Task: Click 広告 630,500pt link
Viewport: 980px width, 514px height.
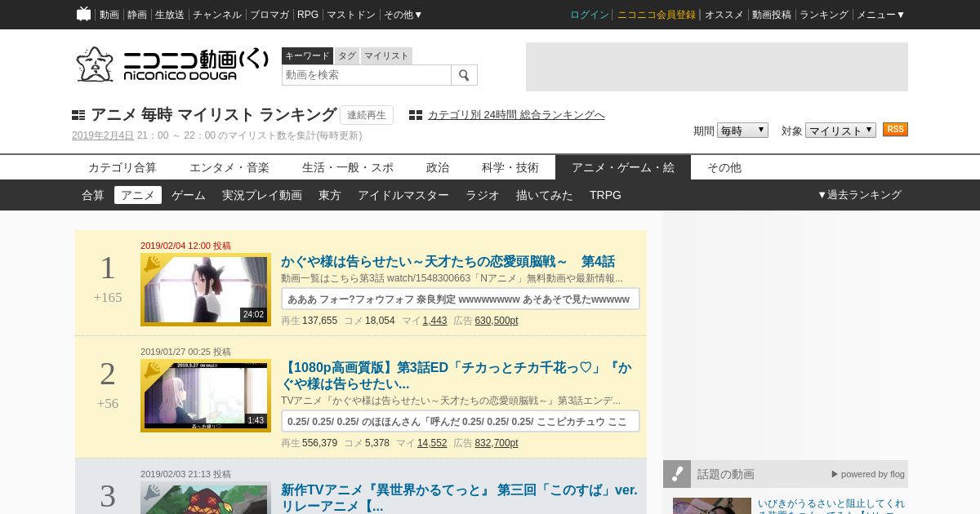Action: tap(497, 321)
